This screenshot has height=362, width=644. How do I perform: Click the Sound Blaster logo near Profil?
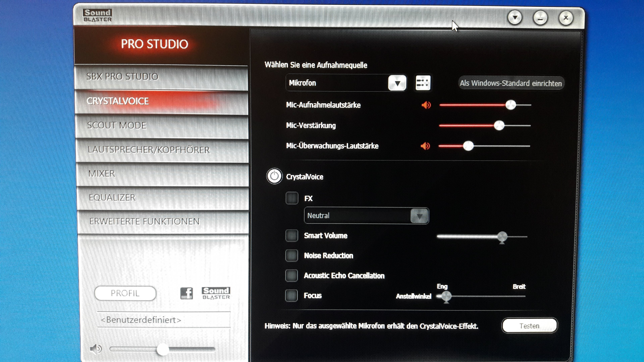tap(216, 293)
